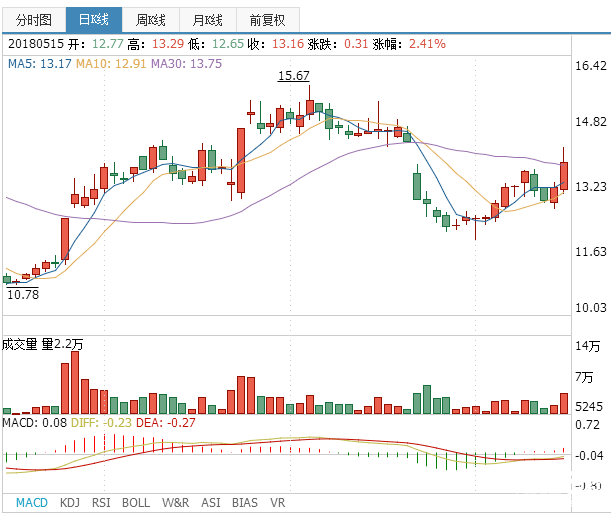611x513 pixels.
Task: Click the tallest red volume bar
Action: (x=75, y=383)
